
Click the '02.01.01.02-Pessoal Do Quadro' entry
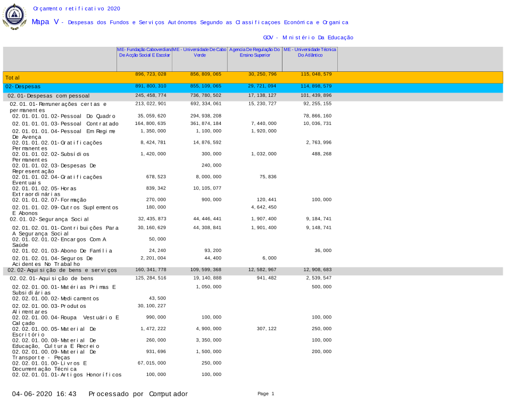tap(64, 116)
